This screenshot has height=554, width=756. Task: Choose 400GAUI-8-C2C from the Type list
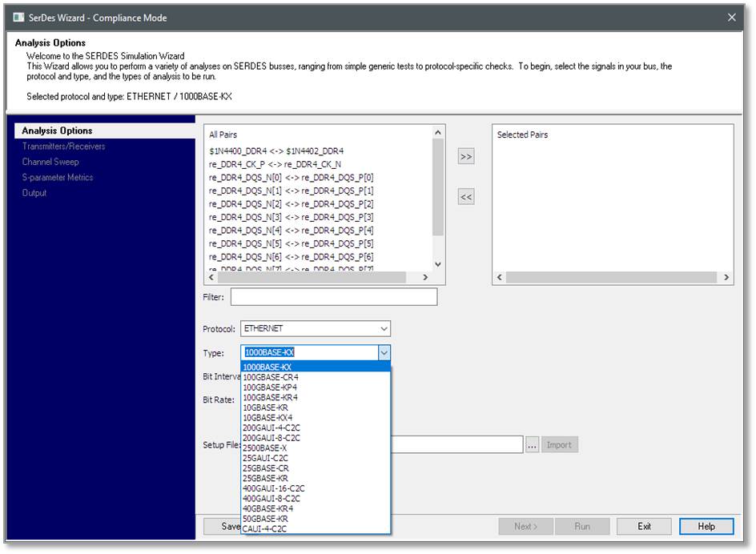[316, 499]
